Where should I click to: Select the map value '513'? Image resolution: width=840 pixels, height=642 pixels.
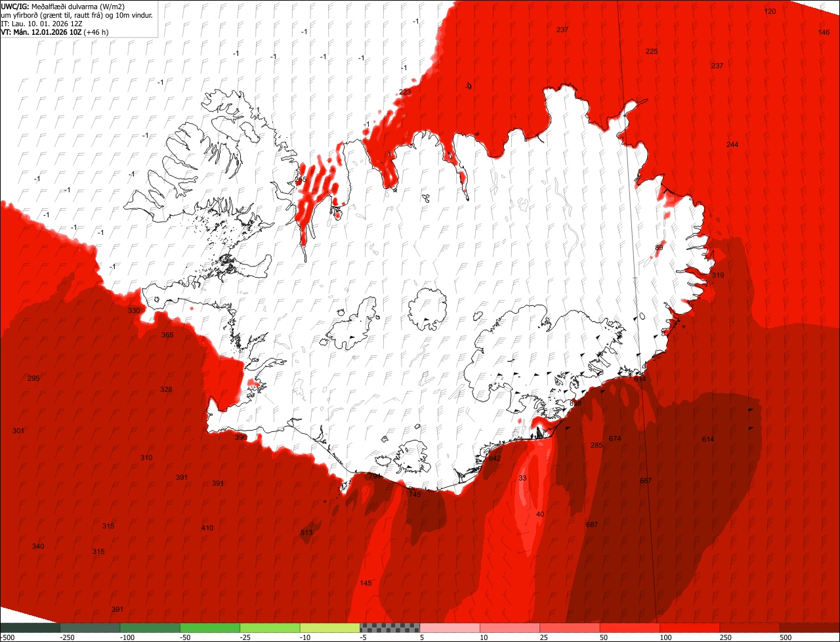[x=306, y=532]
